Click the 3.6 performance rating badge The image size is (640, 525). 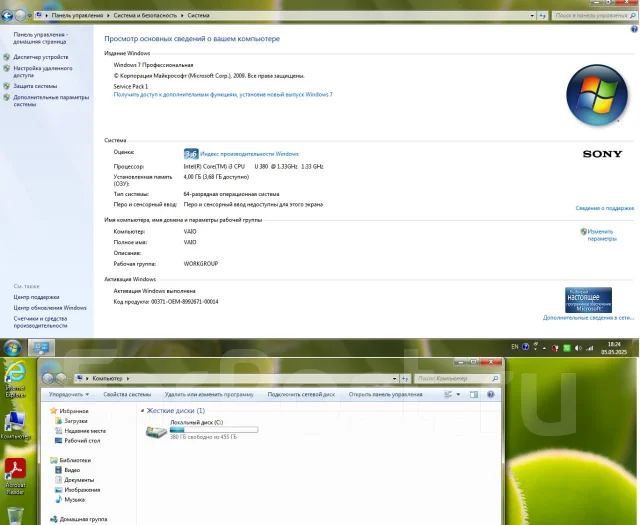(191, 154)
